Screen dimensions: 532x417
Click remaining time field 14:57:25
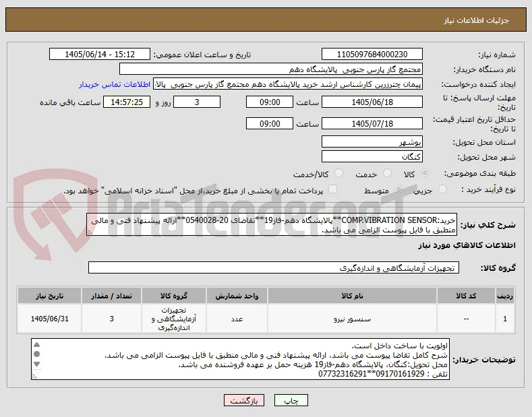[127, 102]
